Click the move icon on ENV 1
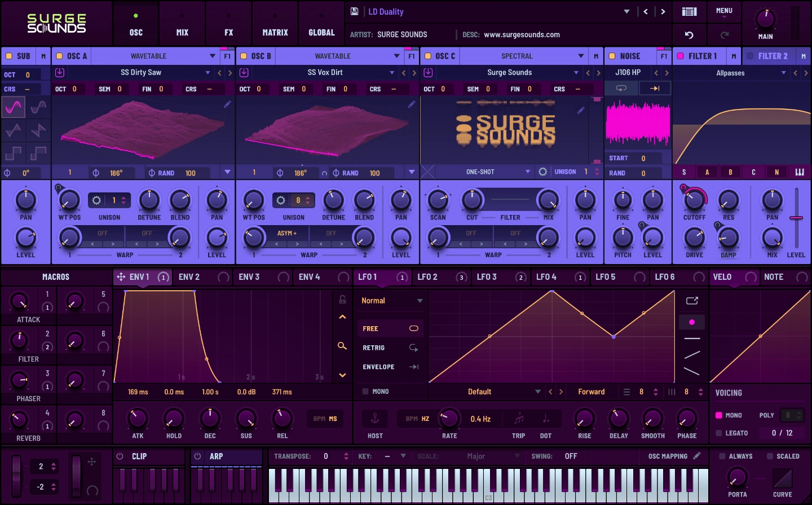 [121, 277]
